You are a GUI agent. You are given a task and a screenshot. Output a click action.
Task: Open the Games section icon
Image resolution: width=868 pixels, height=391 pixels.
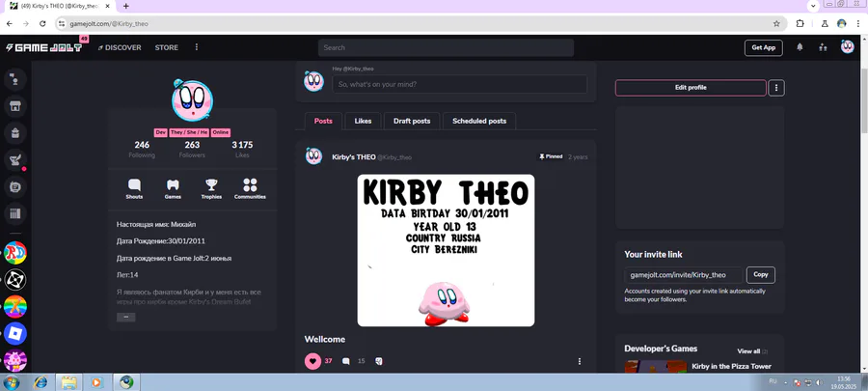pos(173,188)
